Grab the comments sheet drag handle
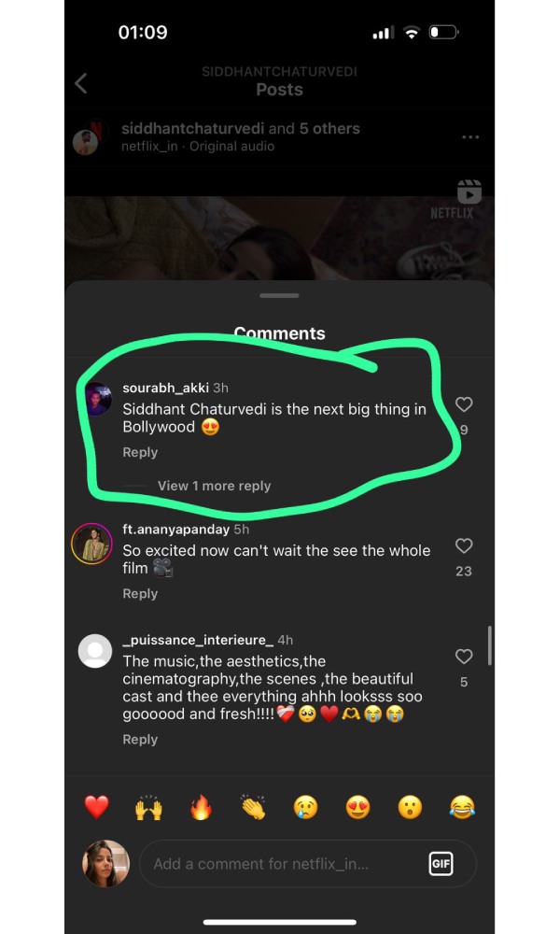560x934 pixels. (x=279, y=296)
